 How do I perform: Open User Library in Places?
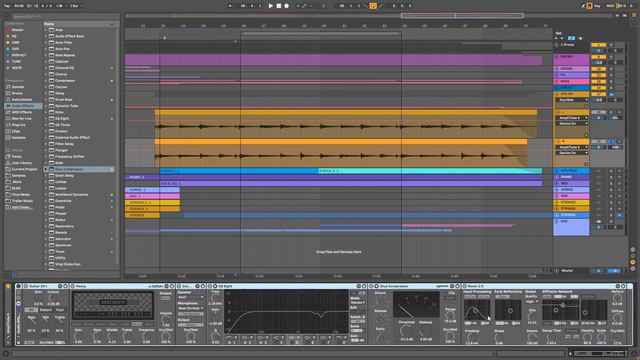point(22,163)
